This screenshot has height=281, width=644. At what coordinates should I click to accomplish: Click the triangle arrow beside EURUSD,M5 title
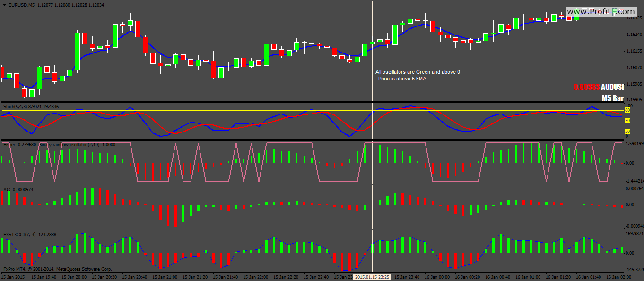[x=4, y=5]
